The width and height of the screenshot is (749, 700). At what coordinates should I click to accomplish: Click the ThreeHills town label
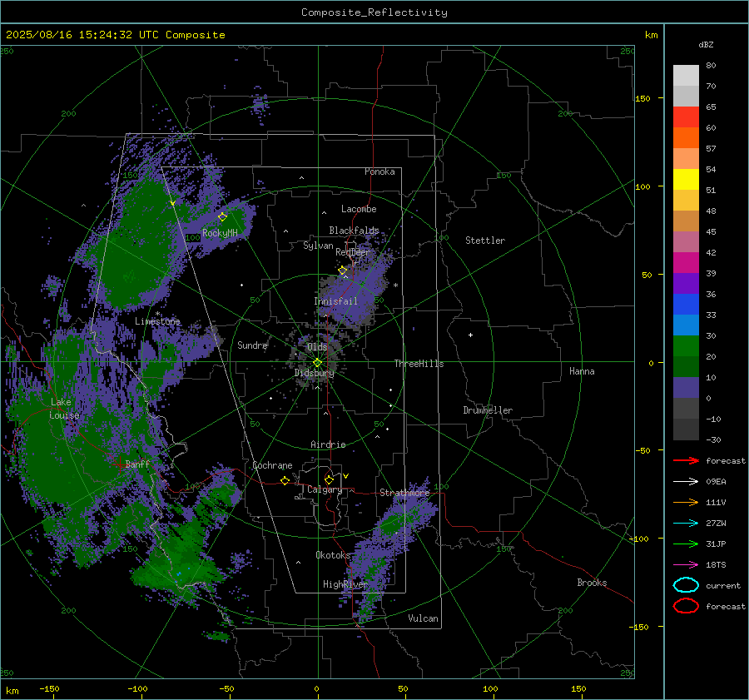[x=419, y=364]
